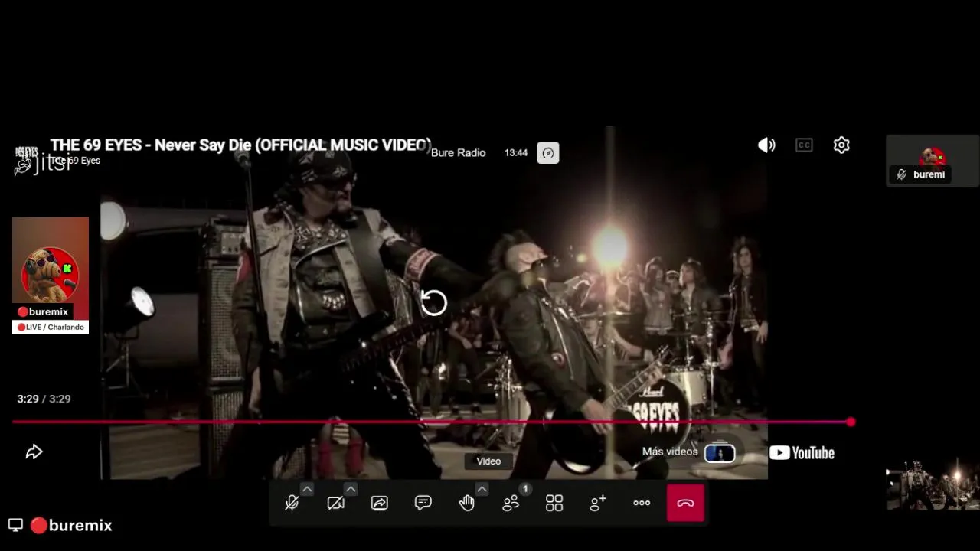The height and width of the screenshot is (551, 980).
Task: Click the video title THE 69 EYES
Action: [241, 145]
